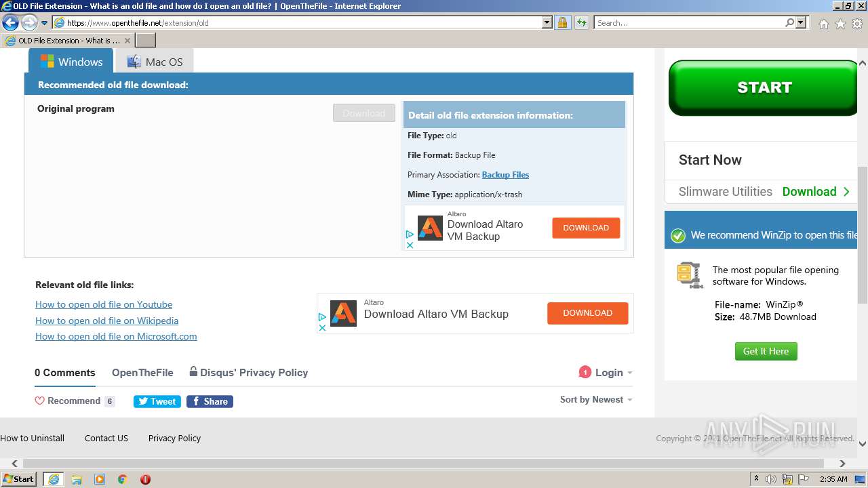The width and height of the screenshot is (868, 488).
Task: Expand the address bar autocomplete dropdown
Action: click(547, 22)
